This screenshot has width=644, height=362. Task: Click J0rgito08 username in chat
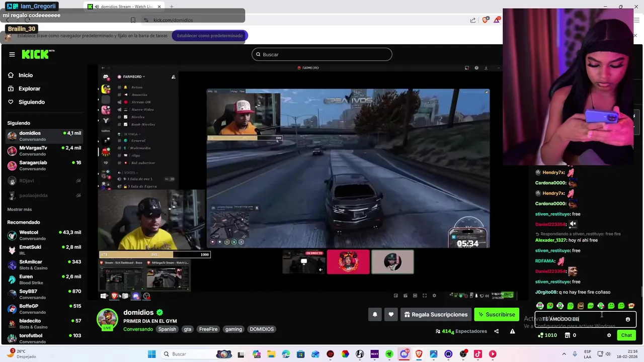pyautogui.click(x=546, y=292)
